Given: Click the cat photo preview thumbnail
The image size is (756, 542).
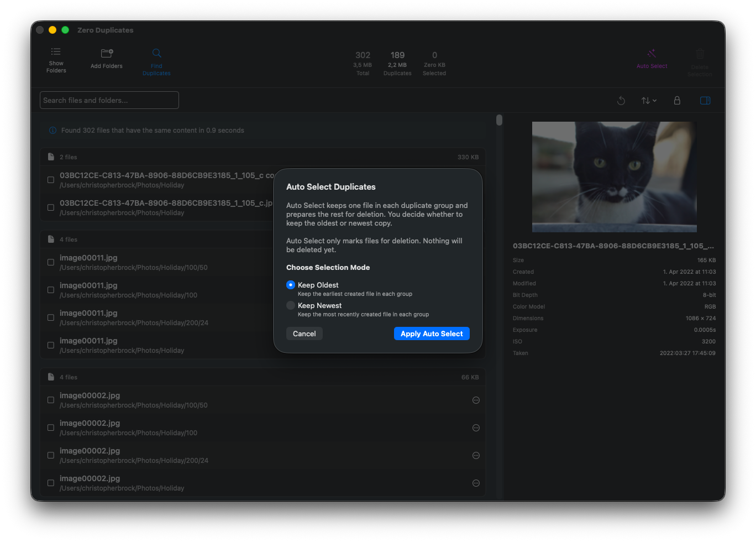Looking at the screenshot, I should 614,176.
